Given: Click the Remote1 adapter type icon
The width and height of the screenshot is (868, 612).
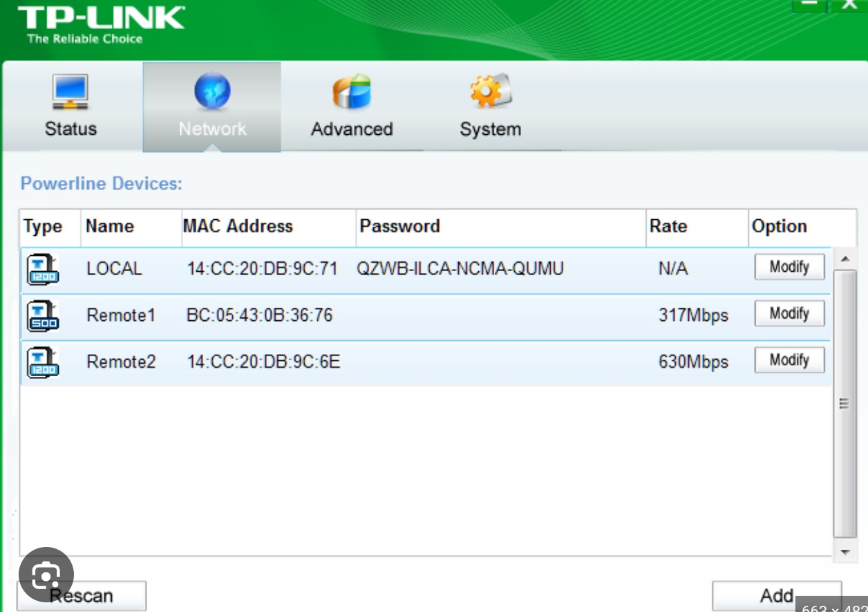Looking at the screenshot, I should pos(44,315).
